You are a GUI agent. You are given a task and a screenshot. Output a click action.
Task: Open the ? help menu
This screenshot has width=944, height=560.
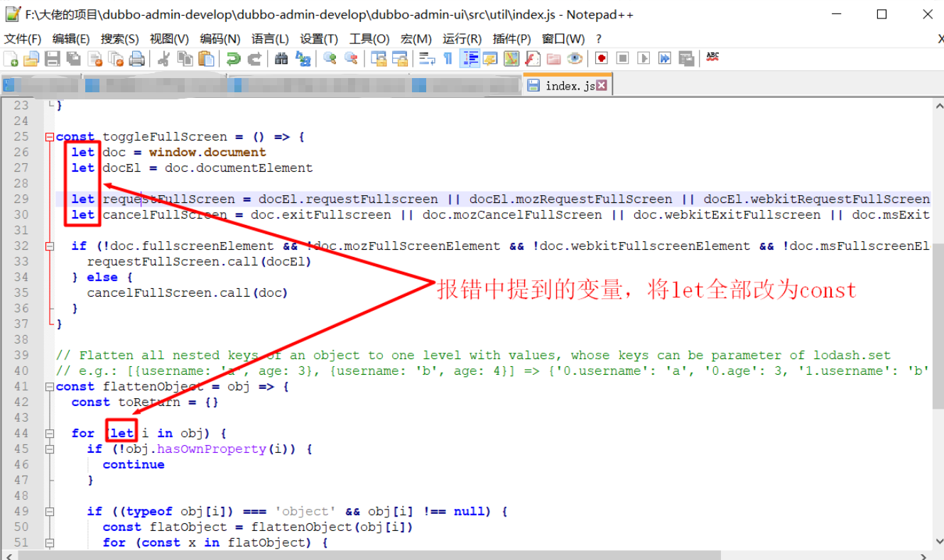pyautogui.click(x=599, y=39)
